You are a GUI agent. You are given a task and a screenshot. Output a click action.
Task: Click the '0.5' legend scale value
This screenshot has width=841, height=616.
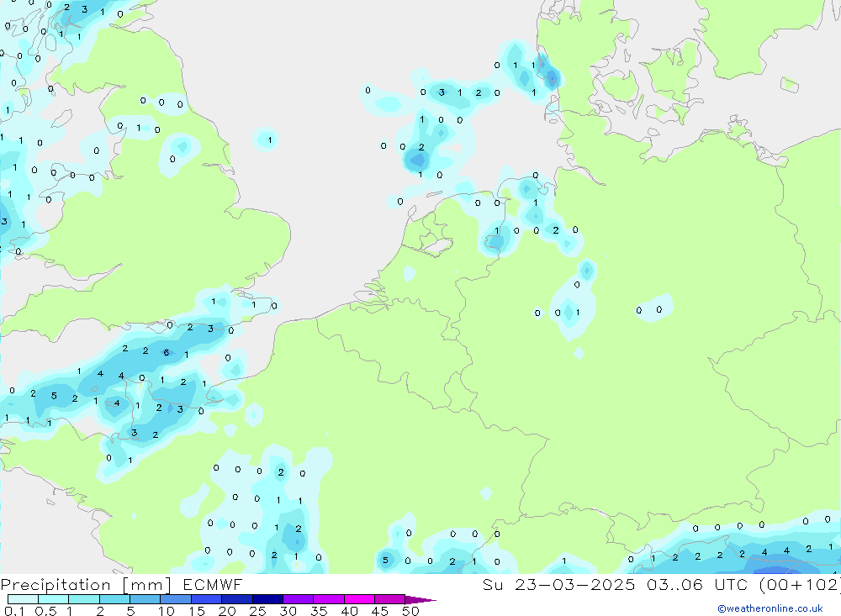[45, 611]
